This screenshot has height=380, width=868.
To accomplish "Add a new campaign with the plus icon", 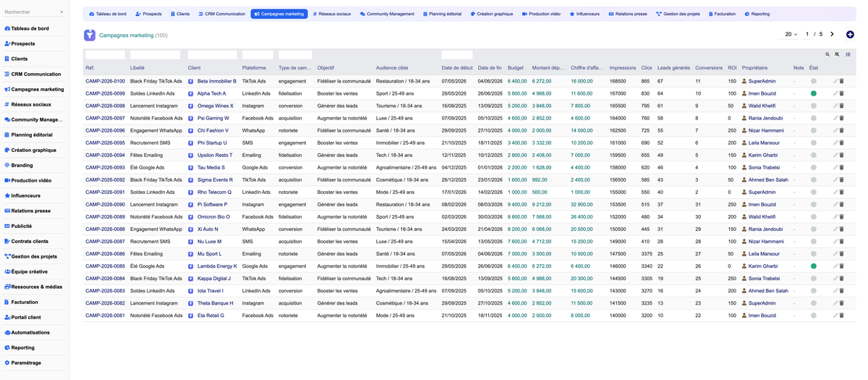I will pyautogui.click(x=850, y=34).
